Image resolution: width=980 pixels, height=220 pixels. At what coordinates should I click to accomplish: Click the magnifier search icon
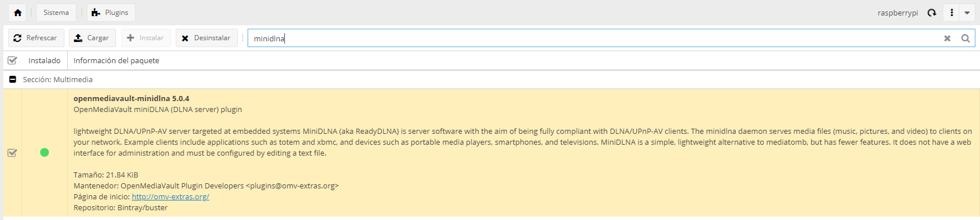tap(966, 38)
